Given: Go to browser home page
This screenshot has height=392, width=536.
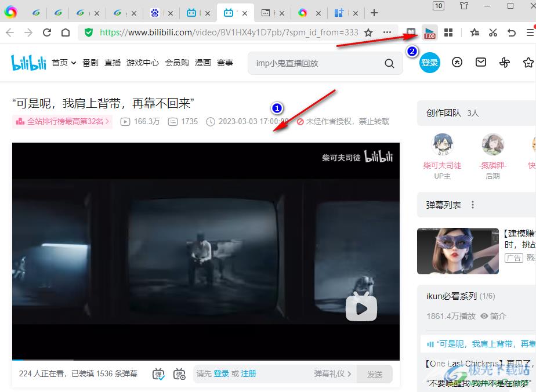Looking at the screenshot, I should click(x=66, y=32).
